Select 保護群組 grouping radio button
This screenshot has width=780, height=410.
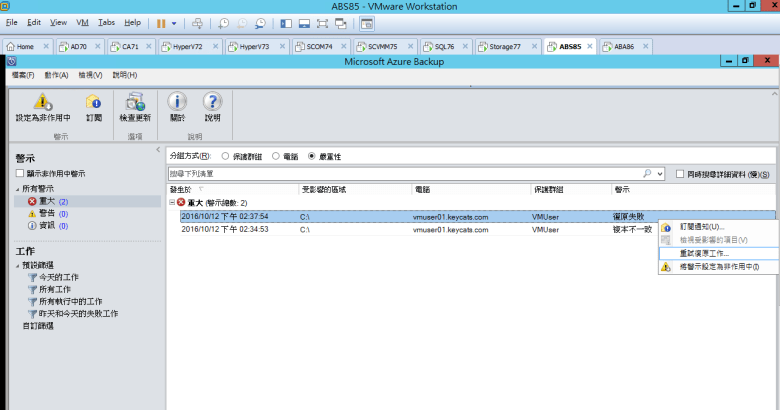[x=225, y=156]
